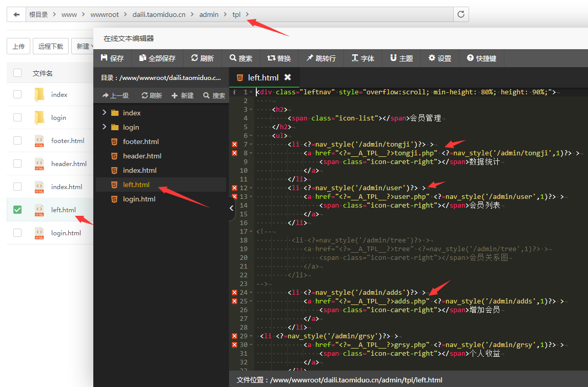Viewport: 588px width, 387px height.
Task: Open the 替换 replace tool
Action: coord(279,58)
